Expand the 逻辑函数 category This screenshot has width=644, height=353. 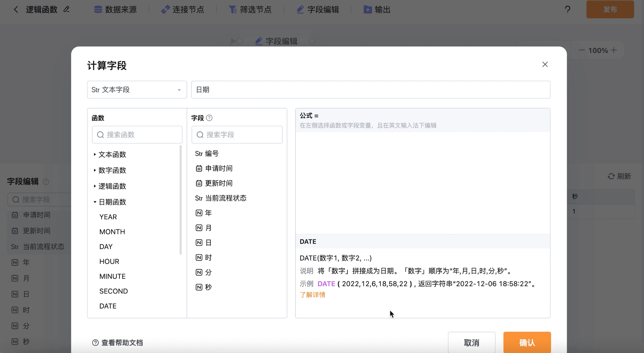coord(110,186)
